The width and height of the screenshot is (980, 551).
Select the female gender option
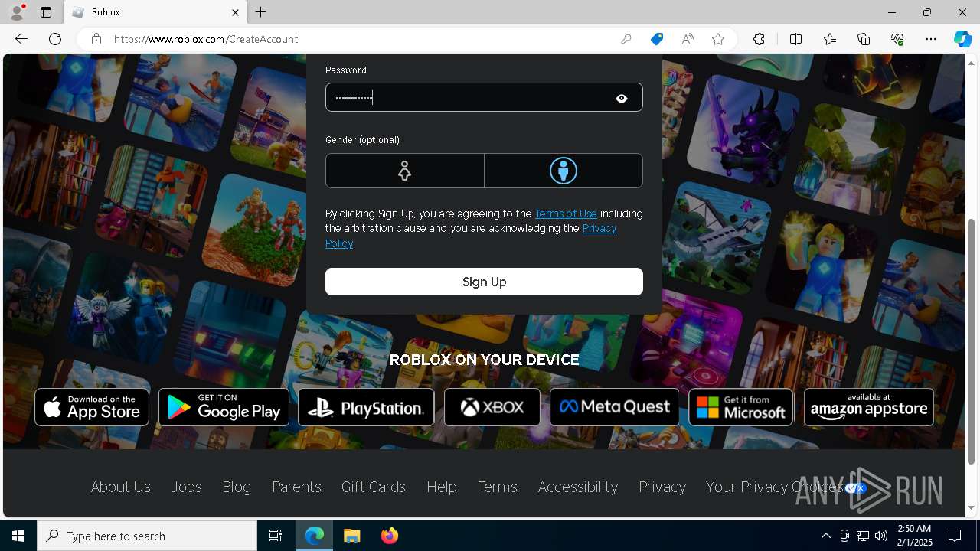coord(404,171)
